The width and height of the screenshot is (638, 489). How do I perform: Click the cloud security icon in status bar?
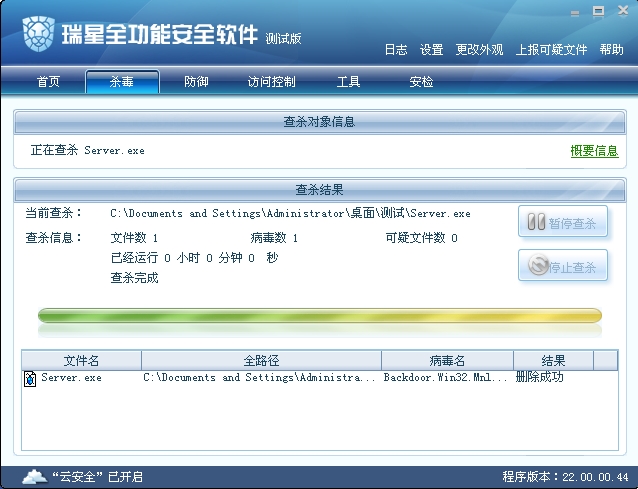pos(34,476)
